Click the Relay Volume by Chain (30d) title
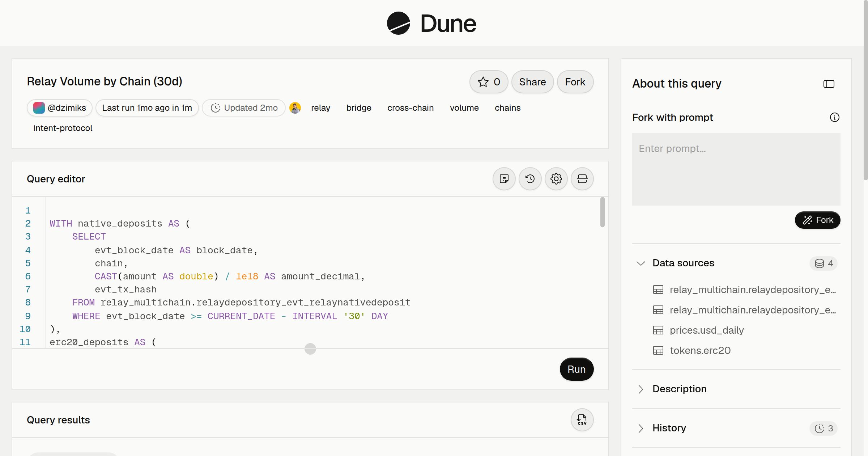The height and width of the screenshot is (456, 868). point(105,82)
